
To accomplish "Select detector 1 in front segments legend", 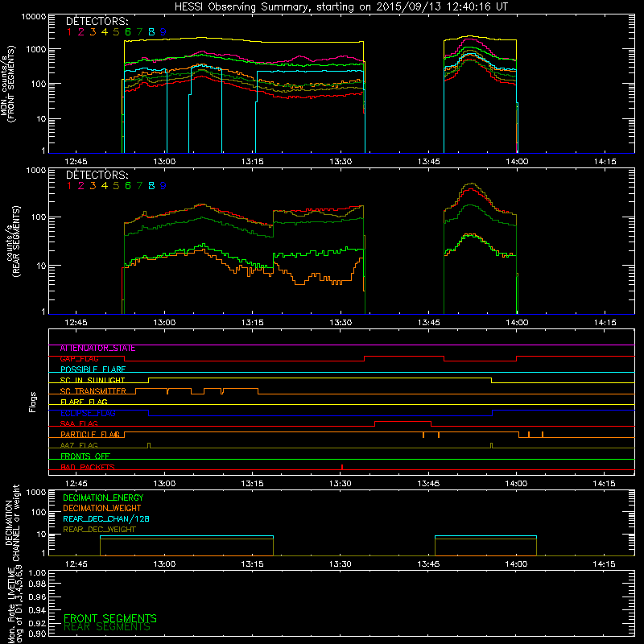I will [69, 32].
